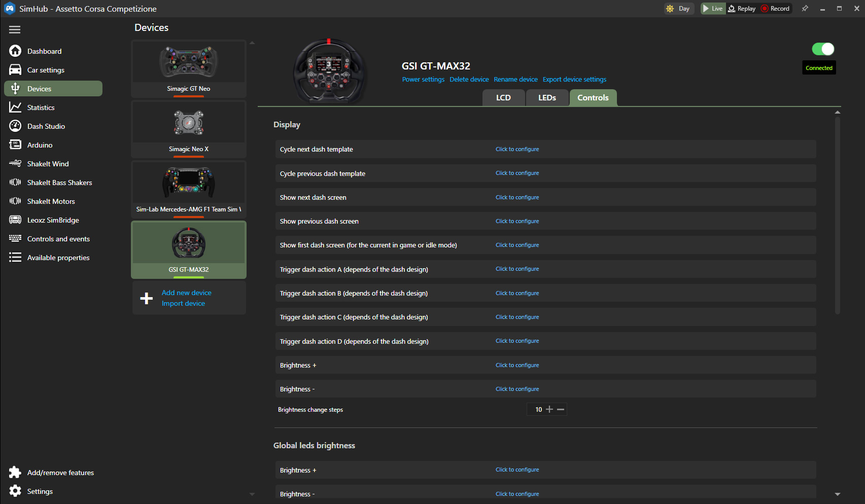Image resolution: width=865 pixels, height=504 pixels.
Task: Switch to the LCD tab
Action: 503,98
